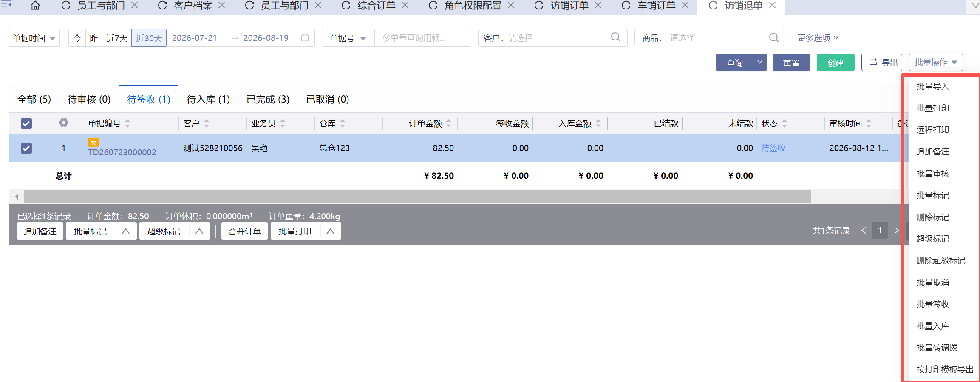The image size is (980, 382).
Task: Close the 访销订单 tab
Action: click(x=598, y=5)
